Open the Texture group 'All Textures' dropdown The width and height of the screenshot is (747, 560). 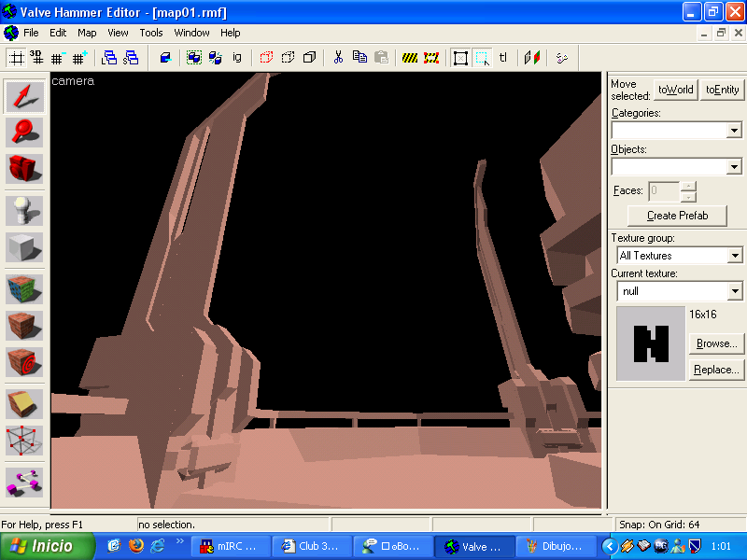[x=735, y=256]
